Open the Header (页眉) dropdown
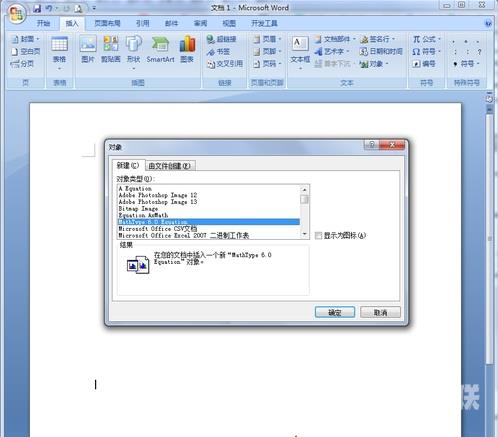The height and width of the screenshot is (437, 498). click(x=267, y=39)
